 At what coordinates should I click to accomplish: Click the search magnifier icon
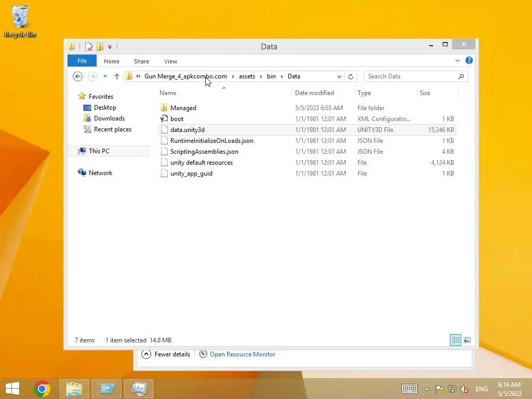[461, 76]
